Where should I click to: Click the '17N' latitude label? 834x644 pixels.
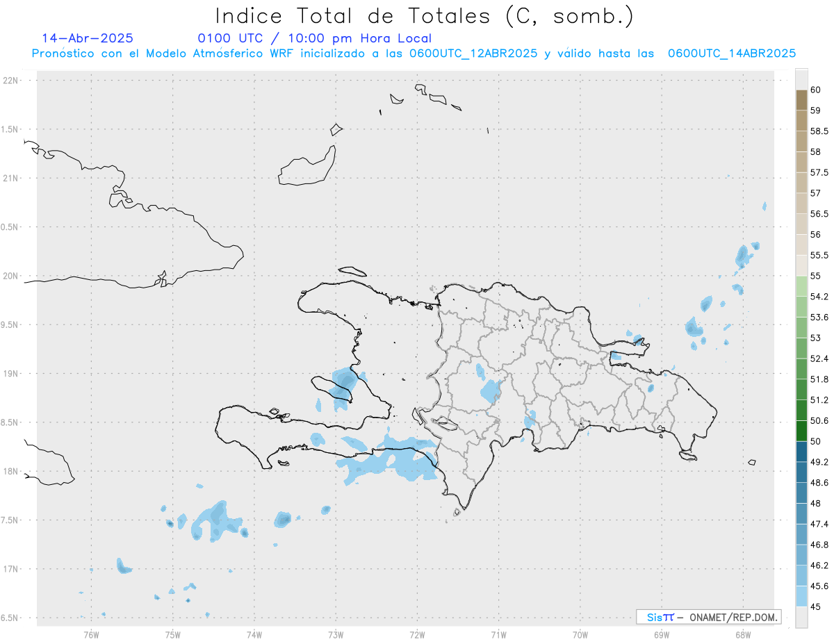pos(10,569)
